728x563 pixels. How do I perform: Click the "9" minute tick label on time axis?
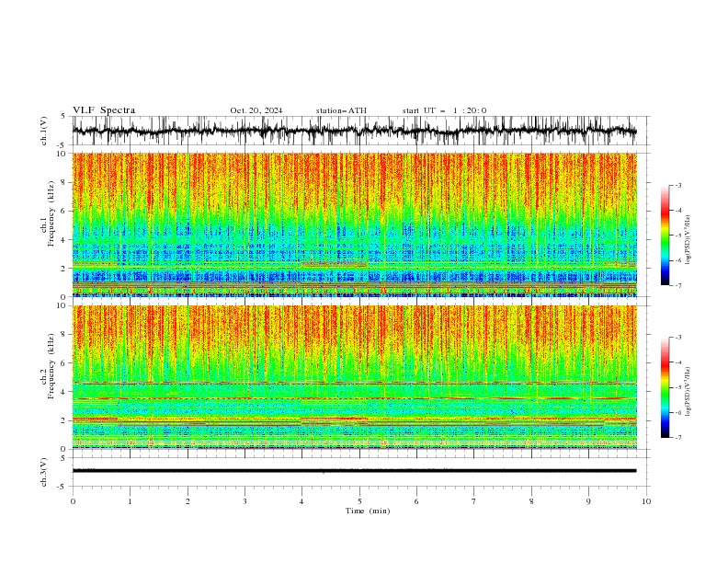click(x=588, y=501)
